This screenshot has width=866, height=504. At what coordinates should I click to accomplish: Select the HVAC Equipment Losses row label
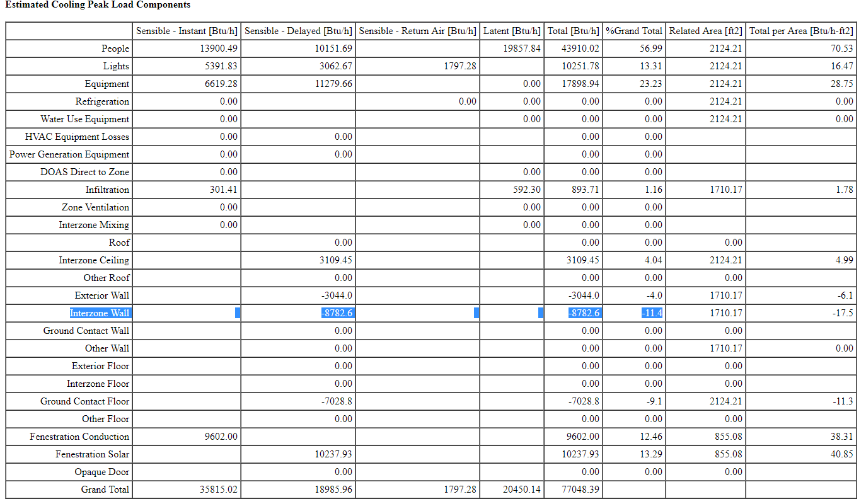point(77,137)
